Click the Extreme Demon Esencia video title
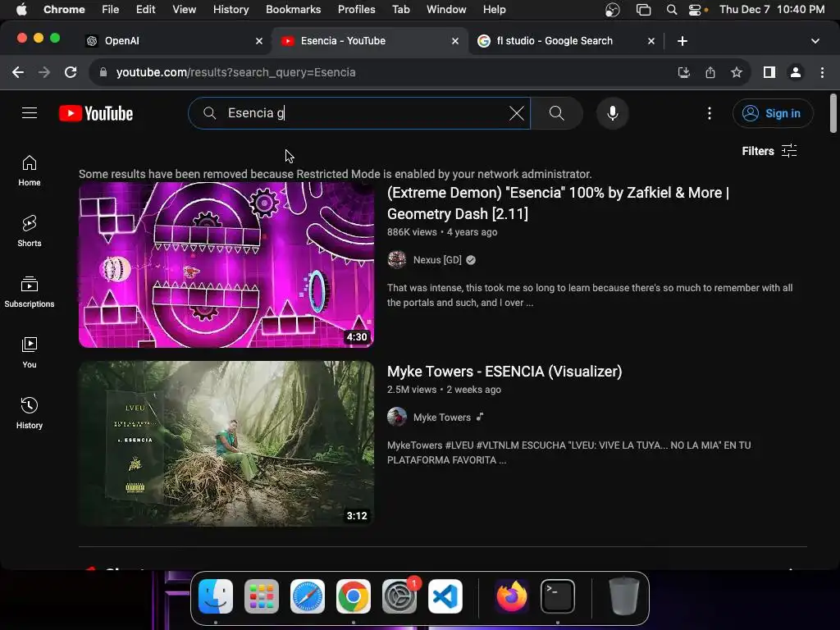 coord(558,203)
